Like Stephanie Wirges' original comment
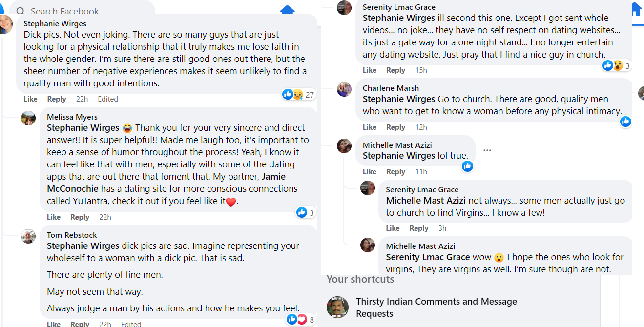644x327 pixels. (x=30, y=99)
